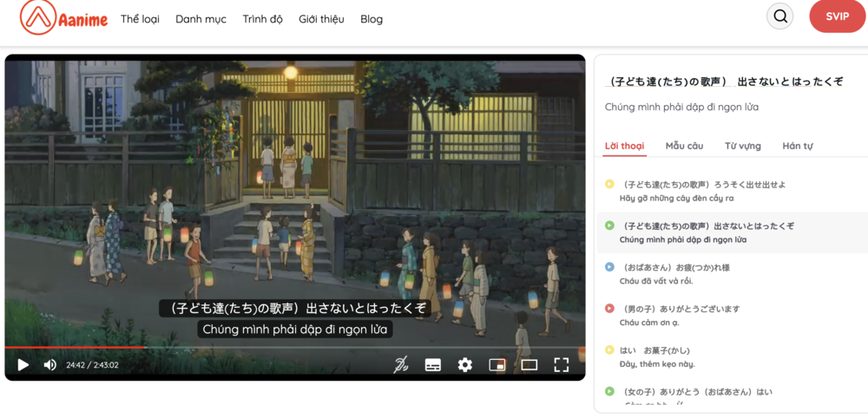The height and width of the screenshot is (418, 868).
Task: Play the line ろうそく出せ出せよ
Action: pos(609,184)
